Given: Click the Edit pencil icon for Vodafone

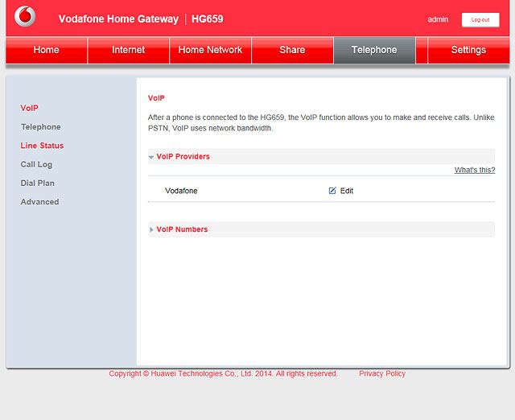Looking at the screenshot, I should point(332,191).
